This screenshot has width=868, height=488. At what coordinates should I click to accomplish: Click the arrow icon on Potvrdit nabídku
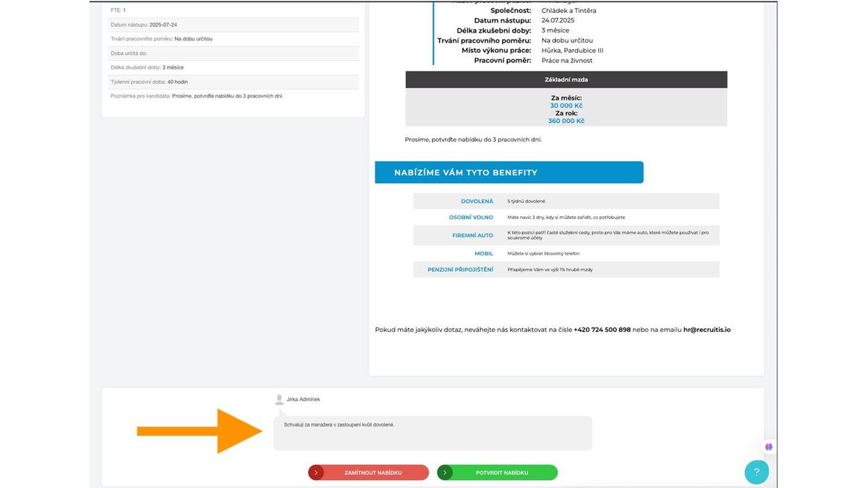click(x=445, y=473)
